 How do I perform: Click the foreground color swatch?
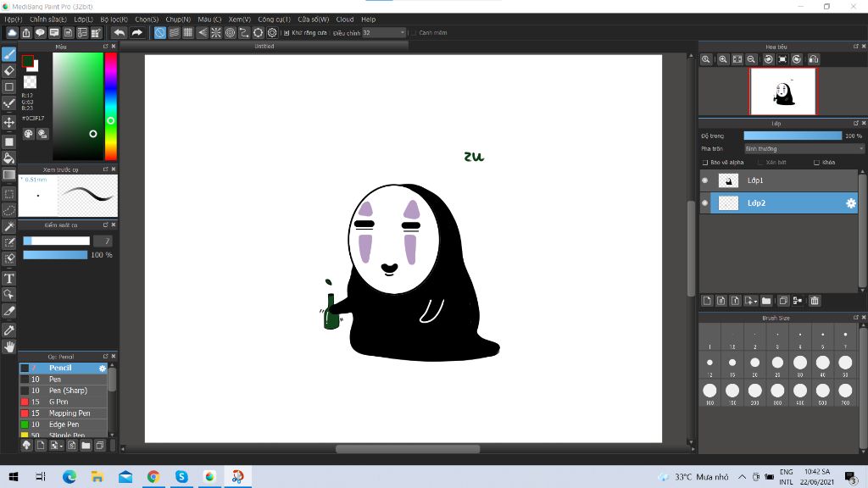click(28, 61)
